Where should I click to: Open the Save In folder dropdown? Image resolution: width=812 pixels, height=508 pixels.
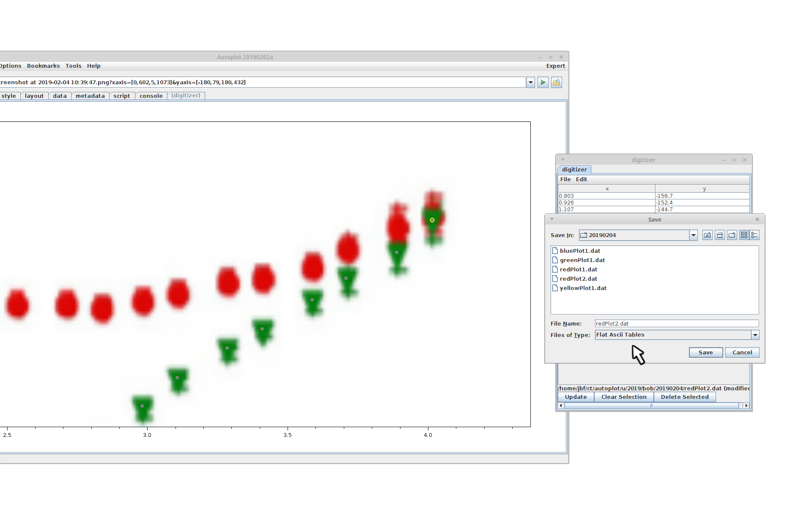[693, 235]
